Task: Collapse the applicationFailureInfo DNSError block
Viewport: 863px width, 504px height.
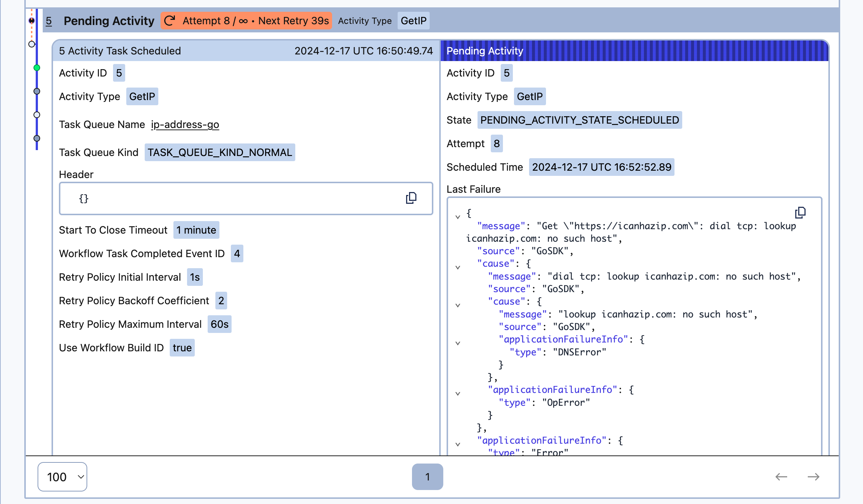Action: pyautogui.click(x=458, y=342)
